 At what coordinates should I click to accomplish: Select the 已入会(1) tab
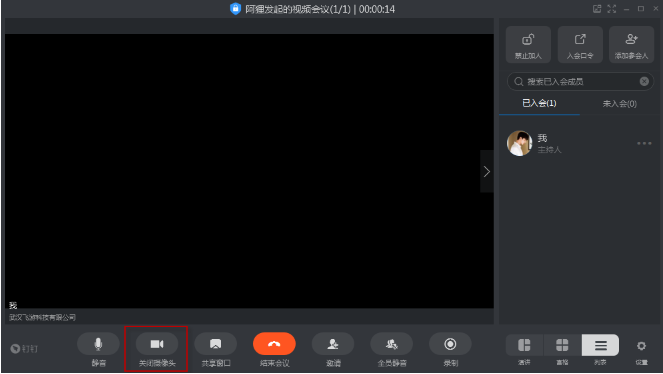pyautogui.click(x=539, y=103)
